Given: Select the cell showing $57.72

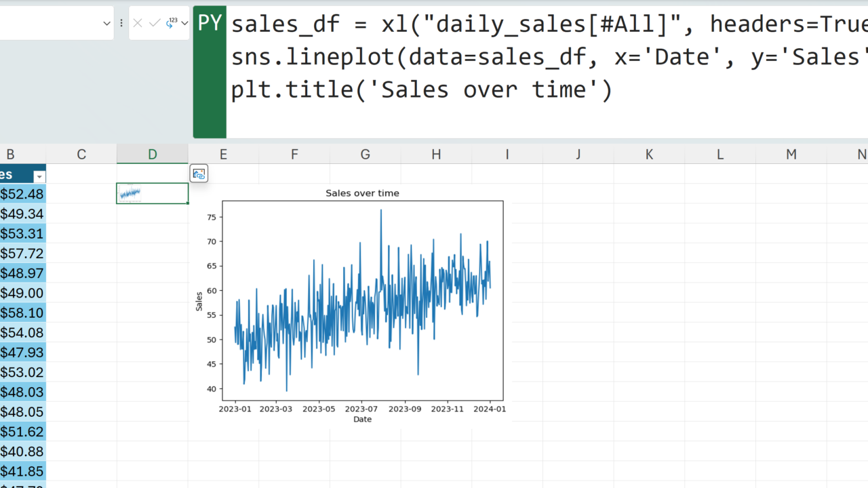Looking at the screenshot, I should pos(22,253).
